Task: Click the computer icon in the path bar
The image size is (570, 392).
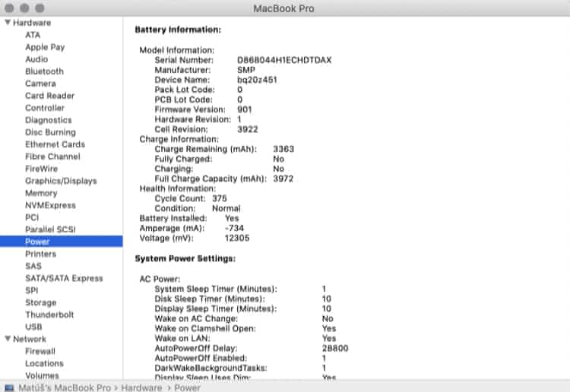Action: tap(9, 387)
